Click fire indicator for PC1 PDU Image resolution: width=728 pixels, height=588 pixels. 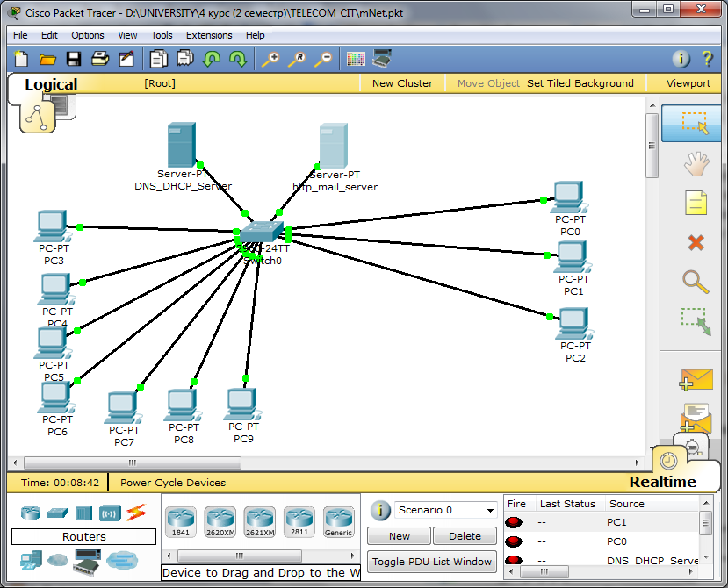coord(514,522)
